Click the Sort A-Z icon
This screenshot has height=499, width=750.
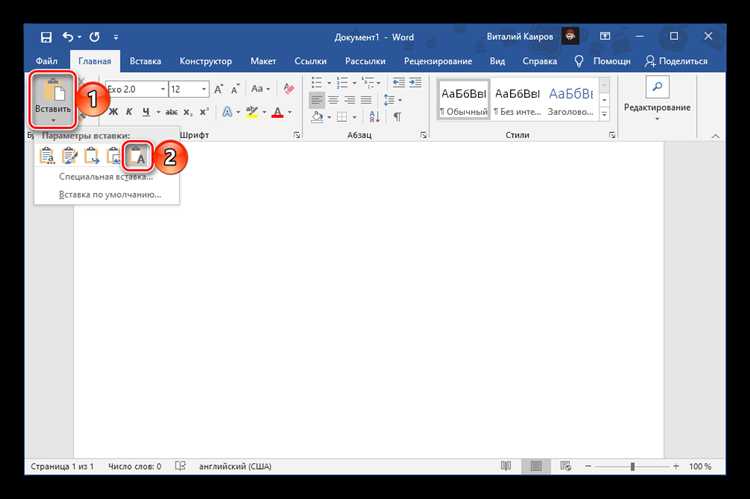tap(374, 117)
